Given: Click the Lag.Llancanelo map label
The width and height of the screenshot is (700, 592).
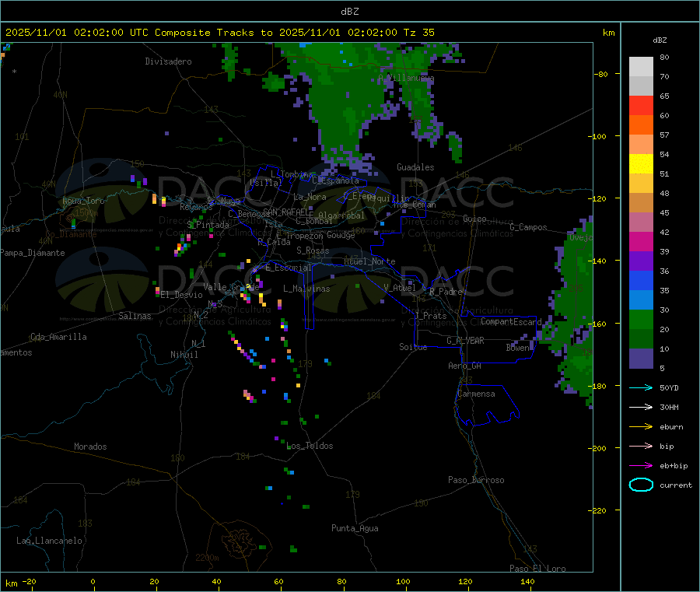Looking at the screenshot, I should 49,541.
